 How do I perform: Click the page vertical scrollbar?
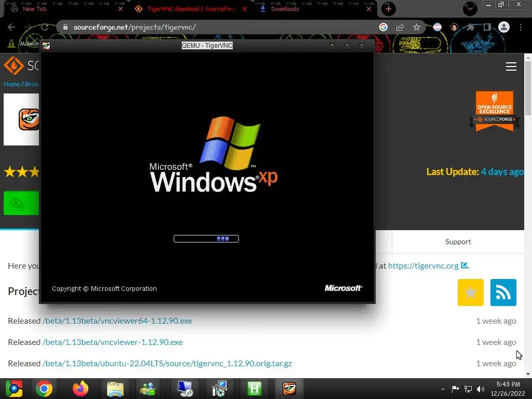528,88
